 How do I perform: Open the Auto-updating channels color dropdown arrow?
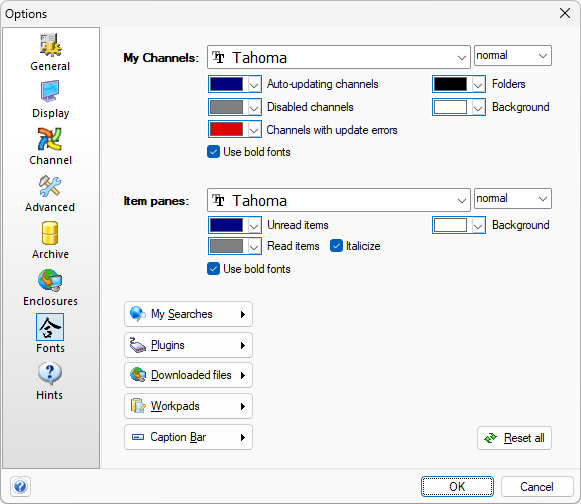click(254, 84)
